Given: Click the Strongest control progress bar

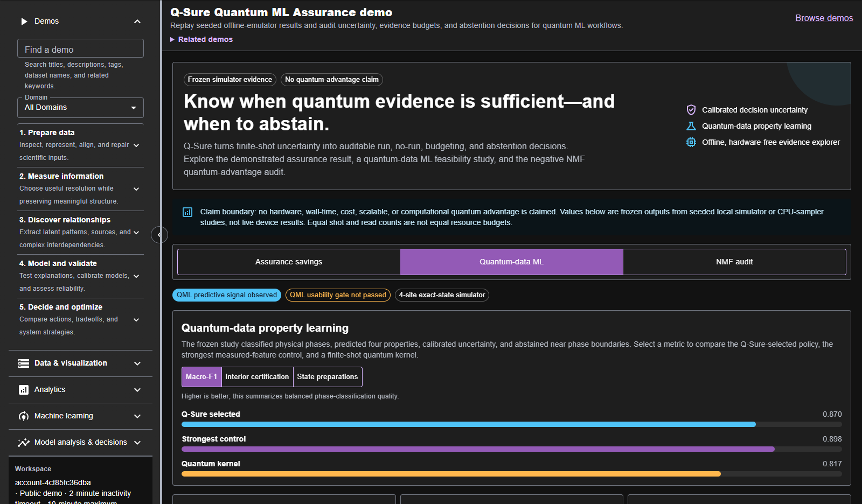Looking at the screenshot, I should point(512,449).
